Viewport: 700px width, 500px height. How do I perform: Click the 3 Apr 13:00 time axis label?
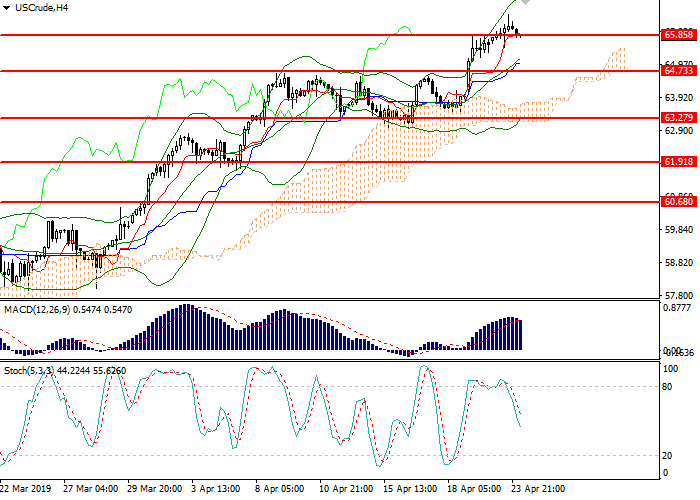pyautogui.click(x=215, y=489)
